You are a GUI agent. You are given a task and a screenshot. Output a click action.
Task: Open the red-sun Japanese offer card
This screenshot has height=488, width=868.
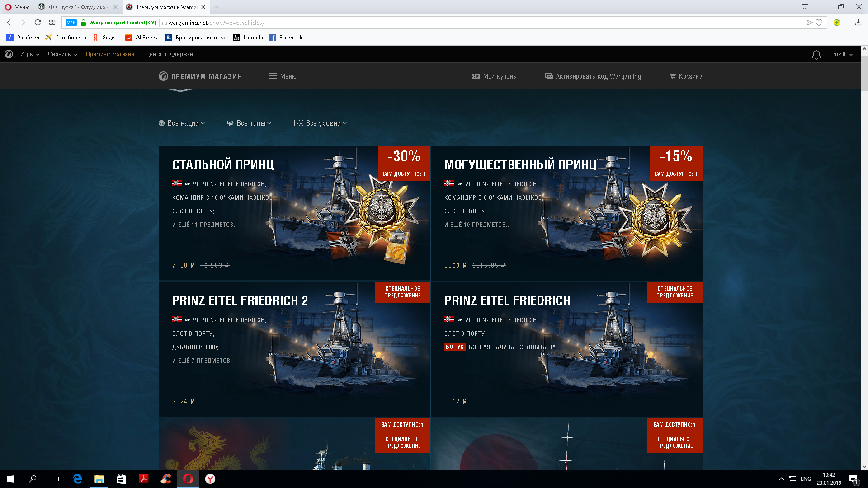pyautogui.click(x=566, y=444)
